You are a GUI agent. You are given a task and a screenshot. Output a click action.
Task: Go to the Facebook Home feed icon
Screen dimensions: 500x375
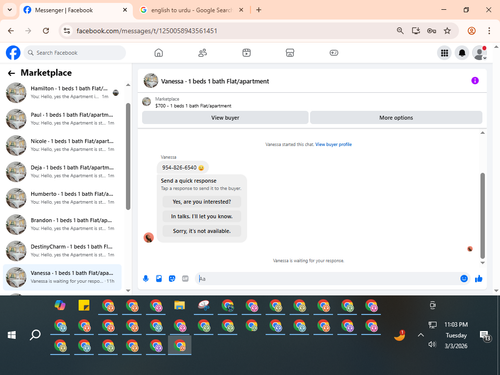(x=159, y=53)
